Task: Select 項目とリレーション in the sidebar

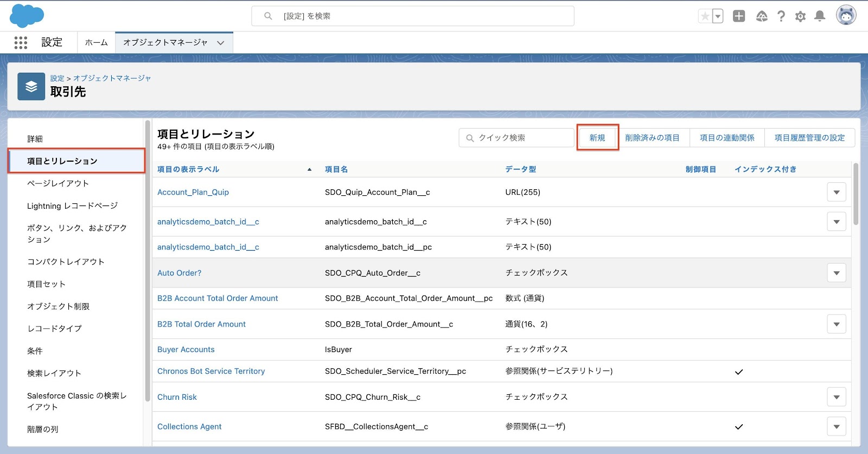Action: (76, 161)
